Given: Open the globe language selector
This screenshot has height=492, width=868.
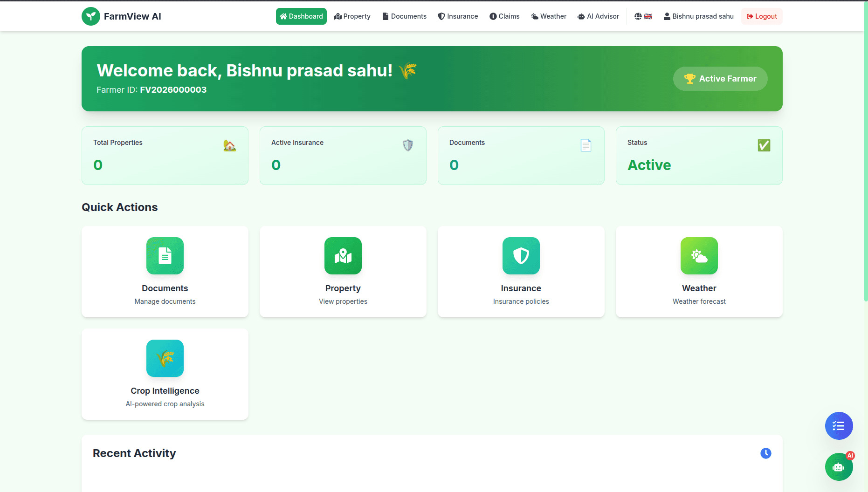Looking at the screenshot, I should (x=638, y=16).
